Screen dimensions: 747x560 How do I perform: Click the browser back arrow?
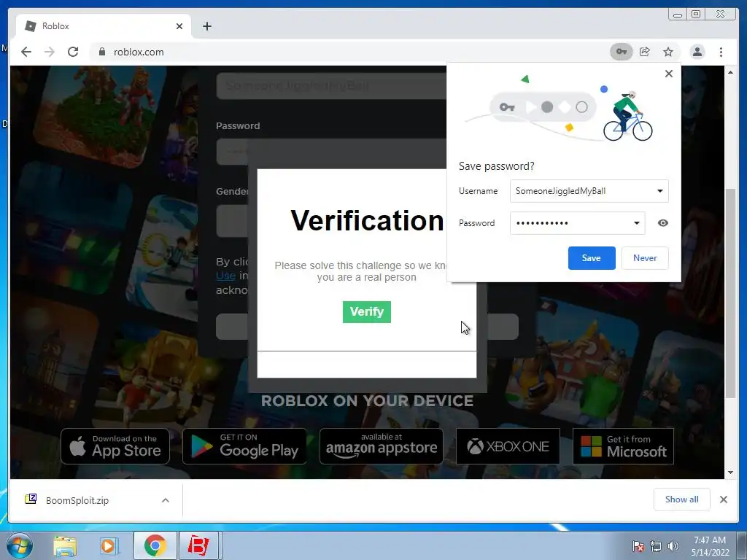pyautogui.click(x=26, y=52)
